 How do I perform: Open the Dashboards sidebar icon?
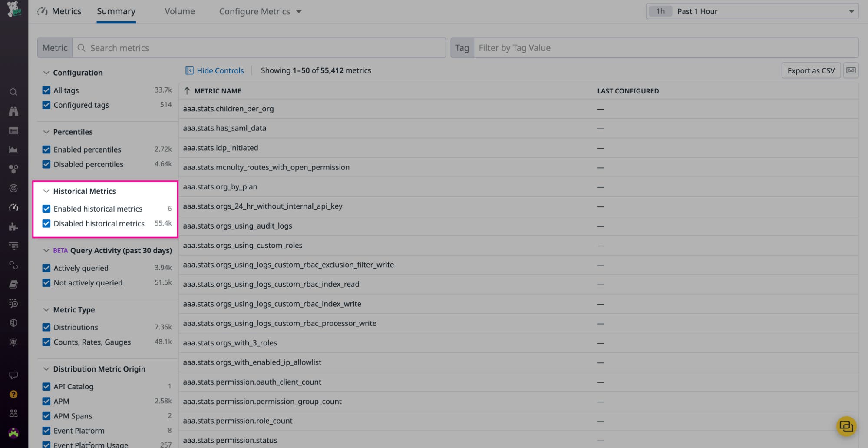13,130
